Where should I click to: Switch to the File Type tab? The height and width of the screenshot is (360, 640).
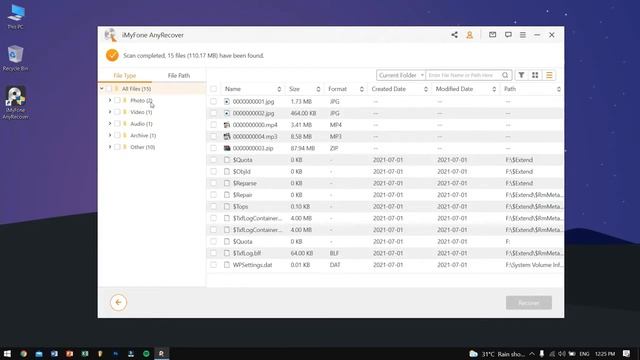[124, 76]
